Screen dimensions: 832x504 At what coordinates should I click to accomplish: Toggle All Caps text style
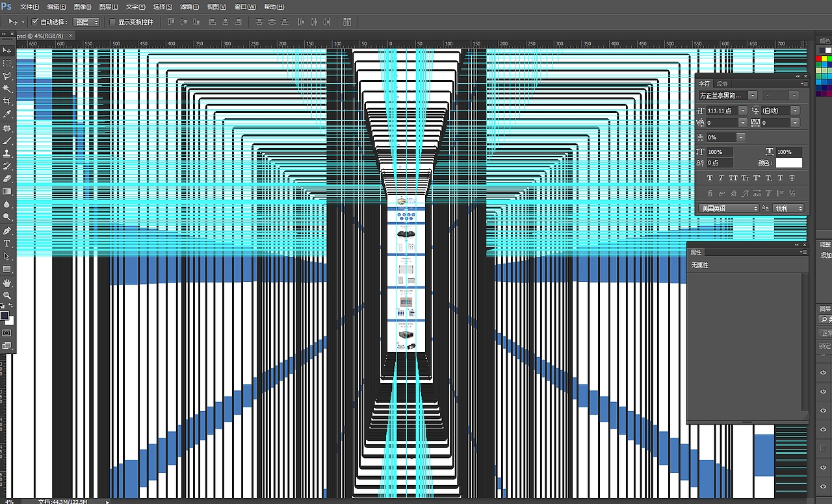733,178
